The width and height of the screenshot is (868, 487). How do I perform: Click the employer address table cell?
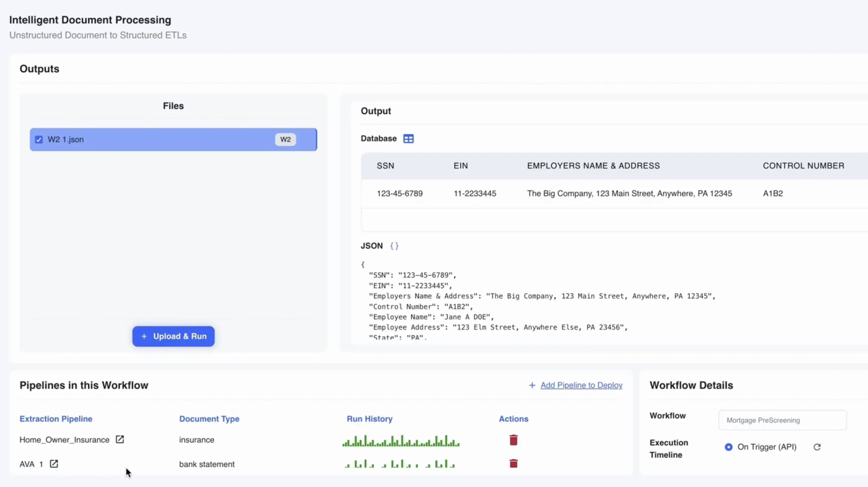click(629, 193)
